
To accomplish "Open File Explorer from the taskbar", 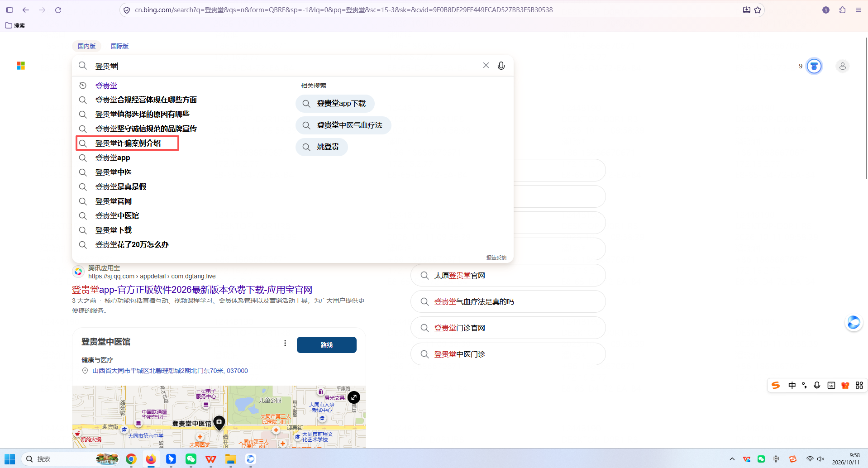I will click(x=231, y=459).
